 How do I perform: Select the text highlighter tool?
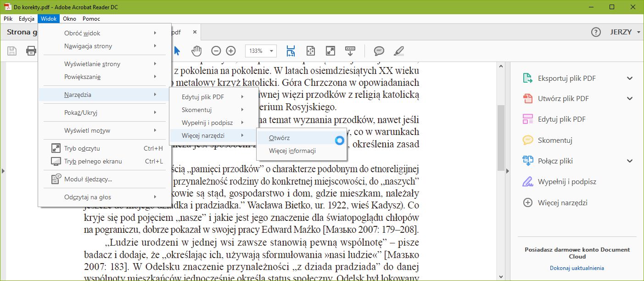pos(398,51)
